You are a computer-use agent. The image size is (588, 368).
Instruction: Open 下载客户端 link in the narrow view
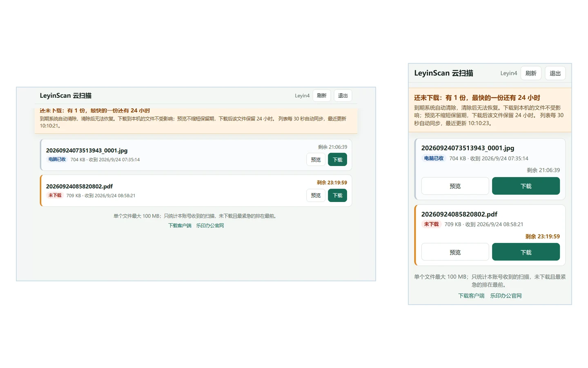[471, 296]
